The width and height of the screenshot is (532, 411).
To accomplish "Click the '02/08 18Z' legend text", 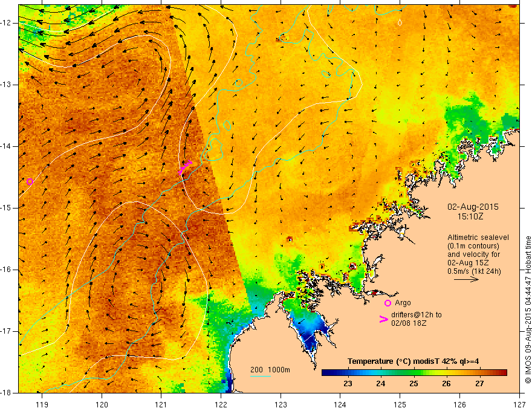I will click(409, 323).
